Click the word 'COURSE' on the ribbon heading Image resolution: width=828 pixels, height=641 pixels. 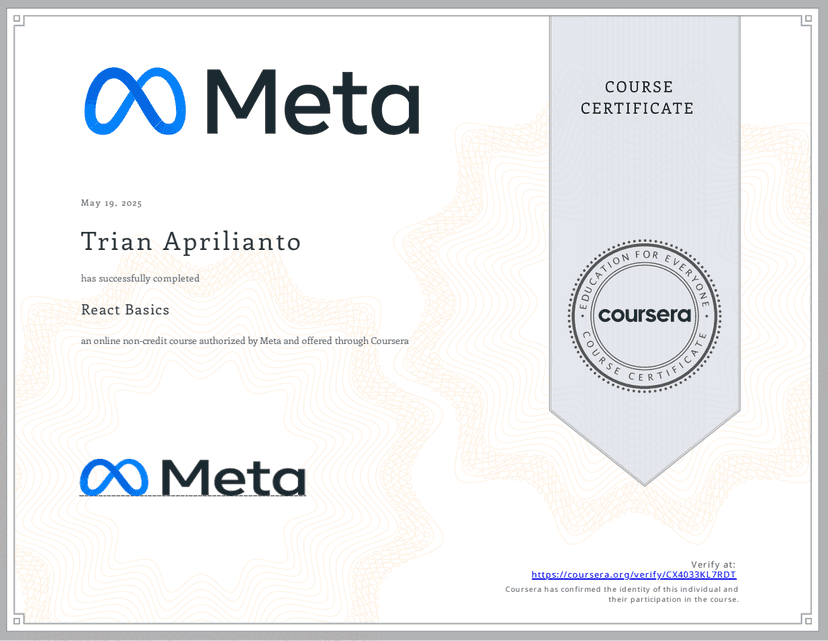pyautogui.click(x=638, y=87)
